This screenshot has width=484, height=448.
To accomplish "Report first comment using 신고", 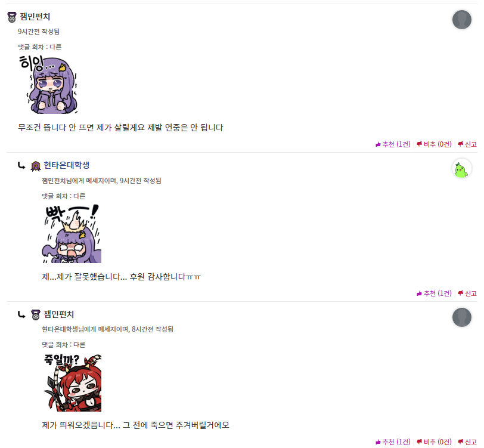I will (x=467, y=144).
